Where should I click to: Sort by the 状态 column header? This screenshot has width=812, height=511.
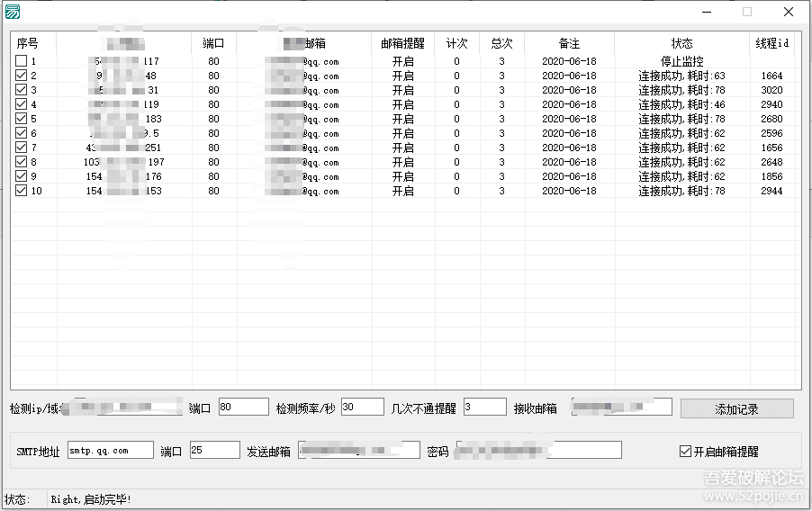(x=682, y=43)
